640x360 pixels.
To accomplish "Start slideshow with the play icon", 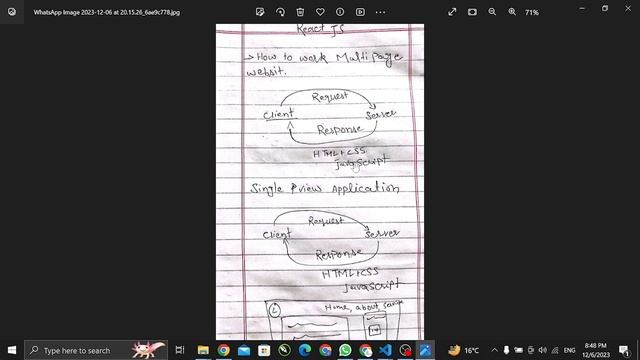I will coord(360,12).
